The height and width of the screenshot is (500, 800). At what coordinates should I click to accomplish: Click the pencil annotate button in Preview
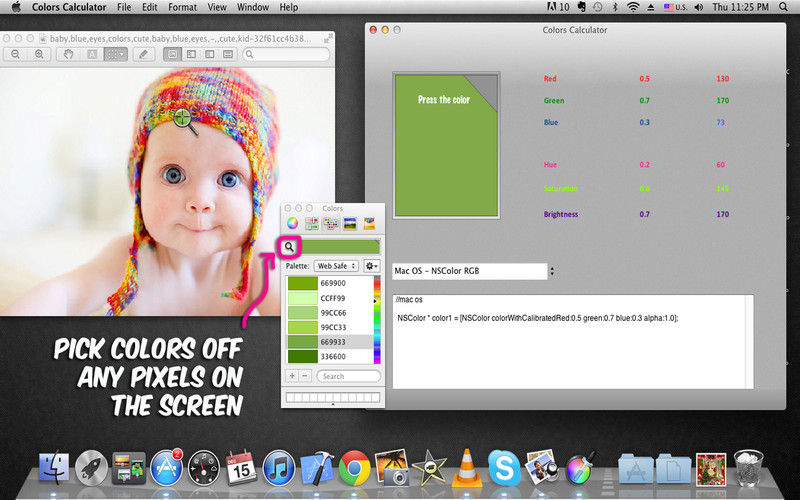tap(144, 54)
